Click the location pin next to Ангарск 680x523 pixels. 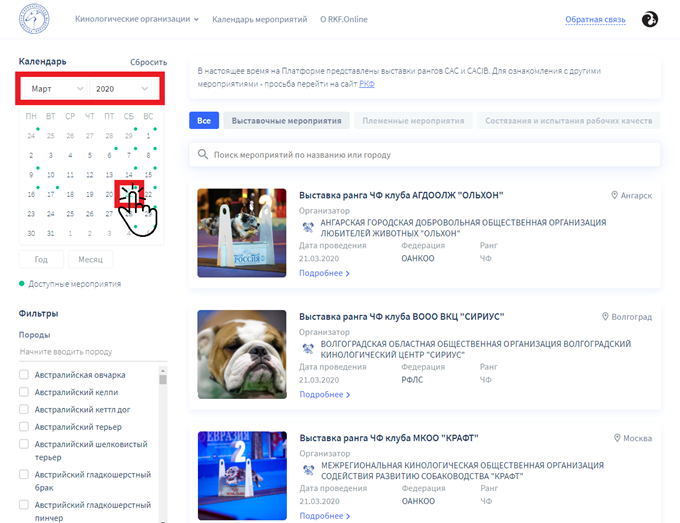coord(614,196)
